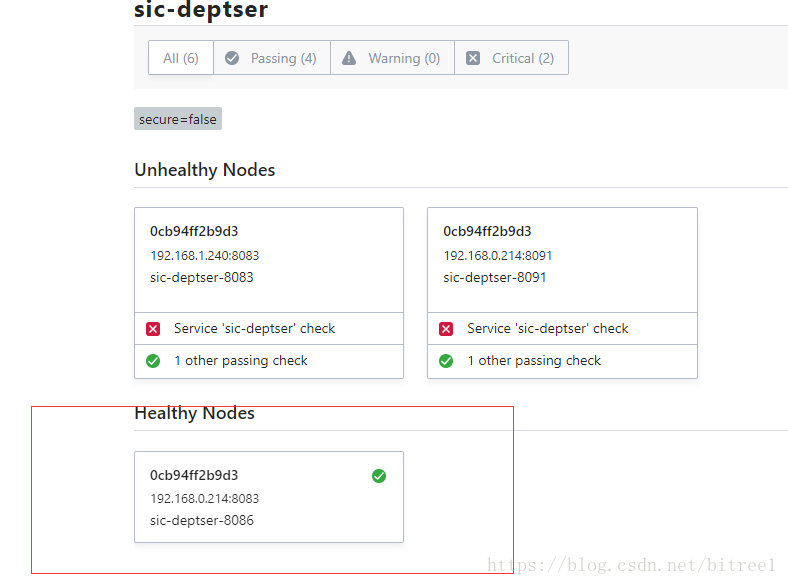The width and height of the screenshot is (788, 585).
Task: Filter by Passing (4) checks
Action: [x=272, y=58]
